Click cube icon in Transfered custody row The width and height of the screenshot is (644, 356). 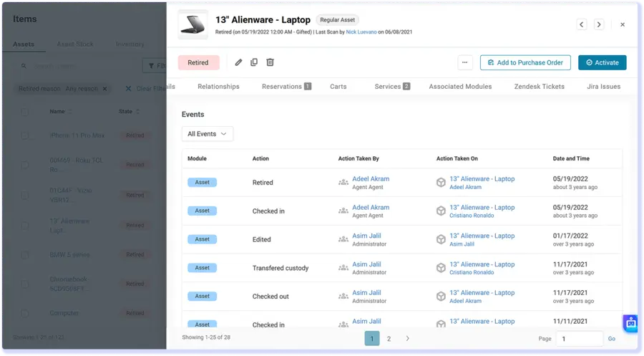coord(441,268)
